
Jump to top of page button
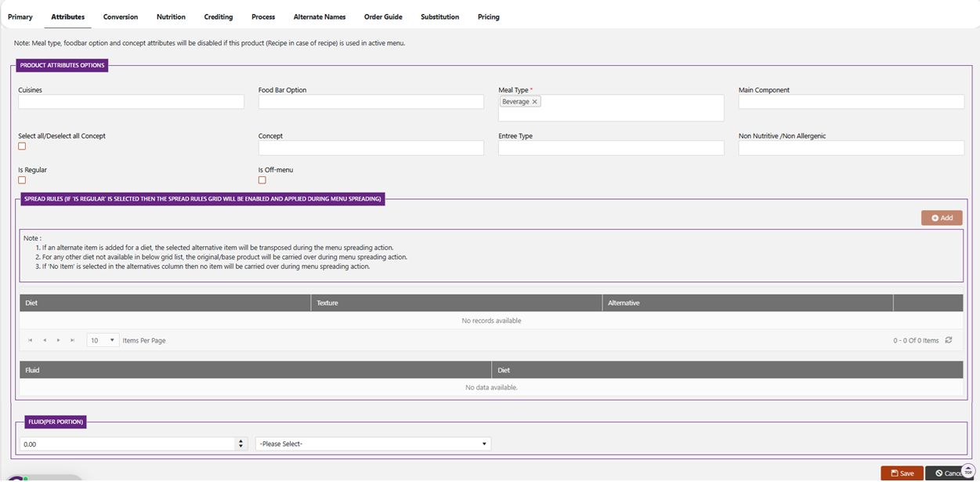tap(967, 471)
